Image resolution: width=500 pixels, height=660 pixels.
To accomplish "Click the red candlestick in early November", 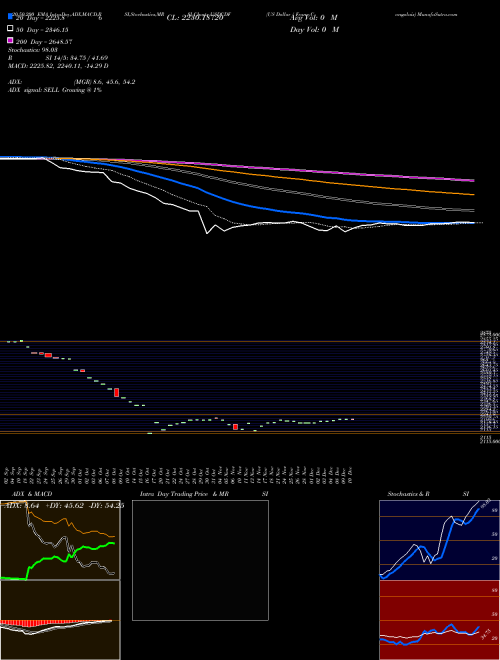I will point(235,427).
